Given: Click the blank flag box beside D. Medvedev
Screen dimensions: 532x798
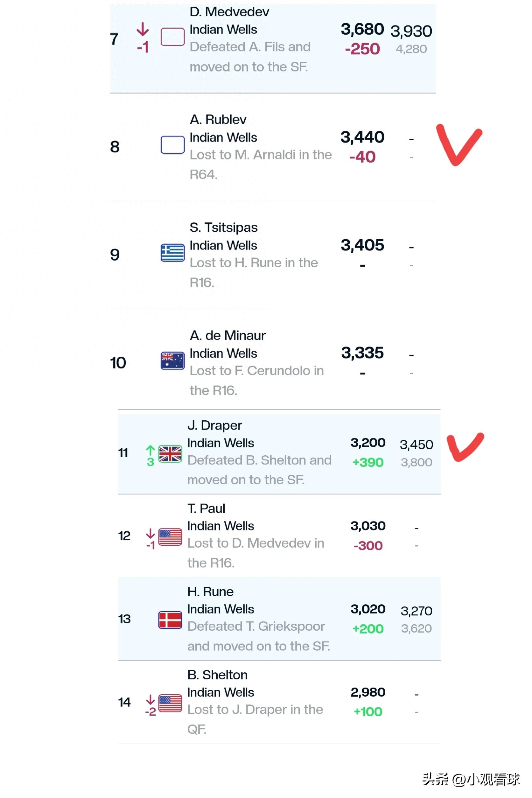Looking at the screenshot, I should click(172, 37).
